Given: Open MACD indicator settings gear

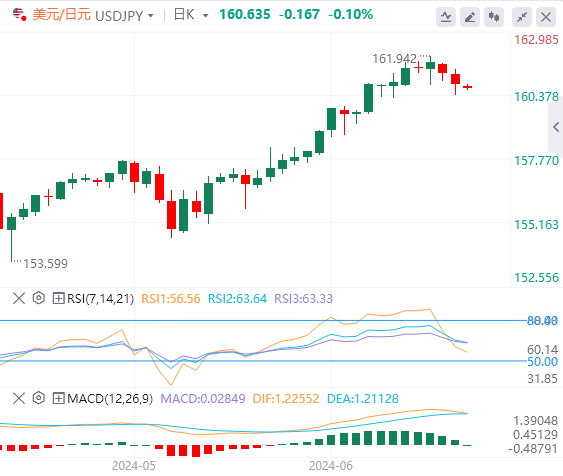Looking at the screenshot, I should click(38, 398).
